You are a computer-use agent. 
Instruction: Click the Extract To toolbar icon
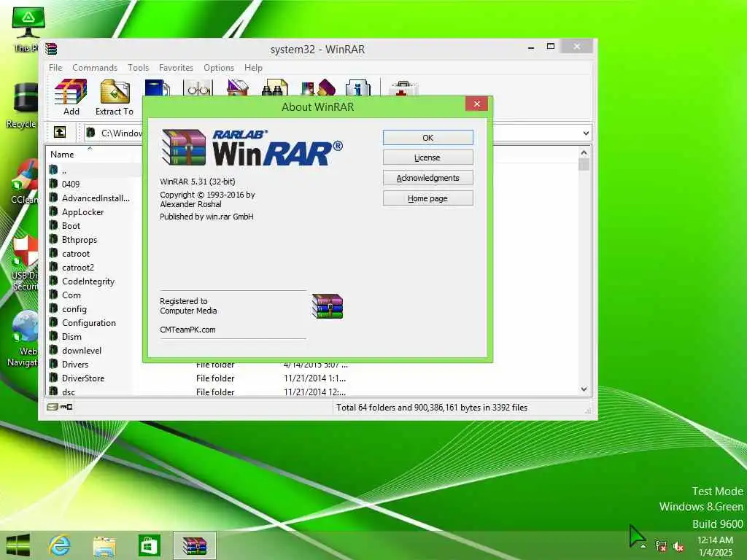coord(115,92)
